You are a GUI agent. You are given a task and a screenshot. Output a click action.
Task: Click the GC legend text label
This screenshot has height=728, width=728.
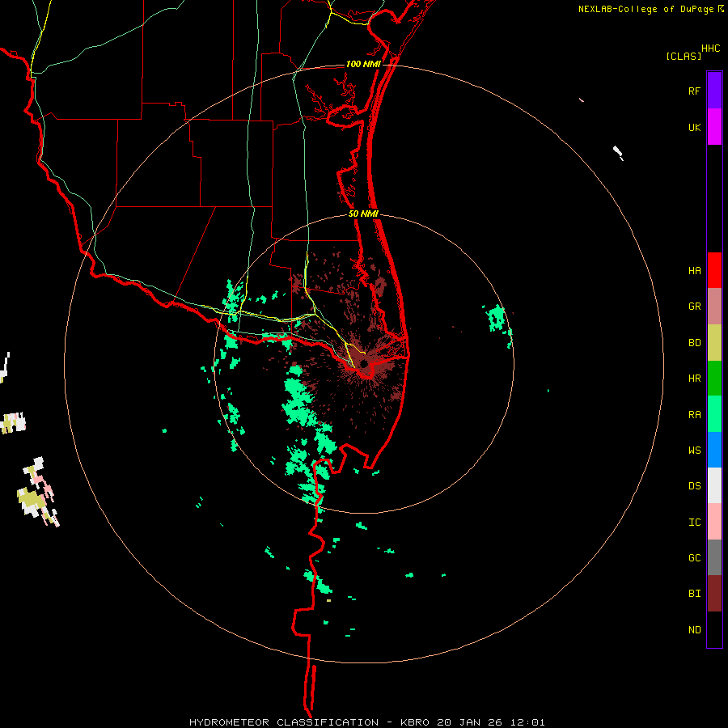[x=694, y=557]
